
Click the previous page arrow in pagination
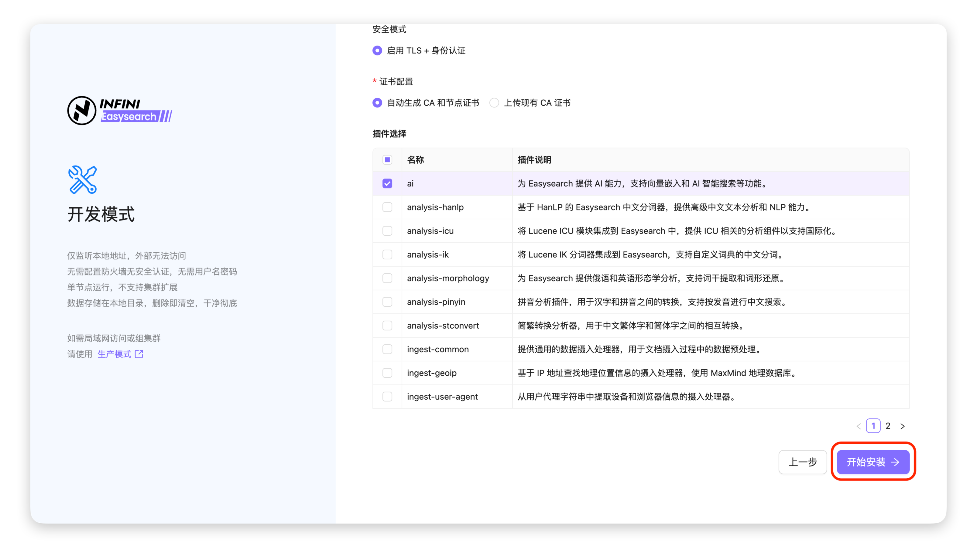(859, 426)
